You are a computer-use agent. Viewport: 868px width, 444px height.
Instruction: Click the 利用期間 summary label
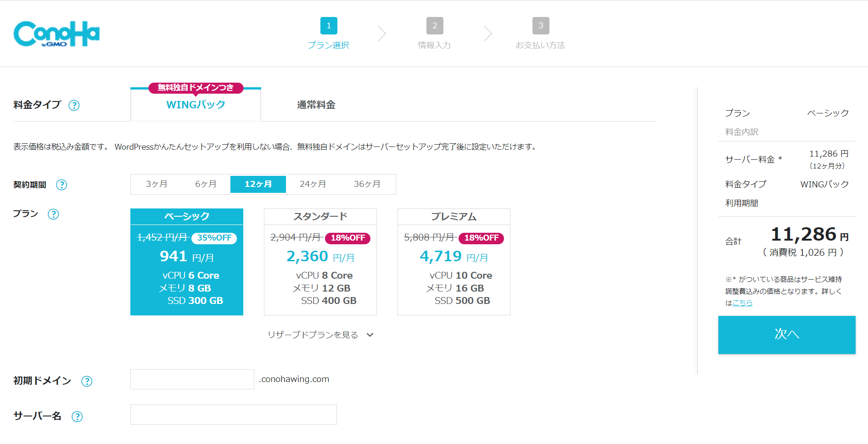[741, 203]
